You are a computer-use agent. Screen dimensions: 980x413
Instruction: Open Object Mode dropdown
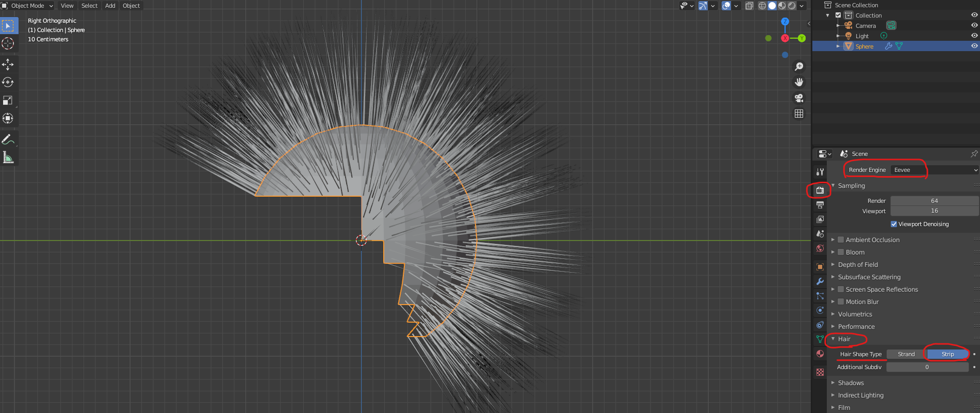(x=27, y=6)
